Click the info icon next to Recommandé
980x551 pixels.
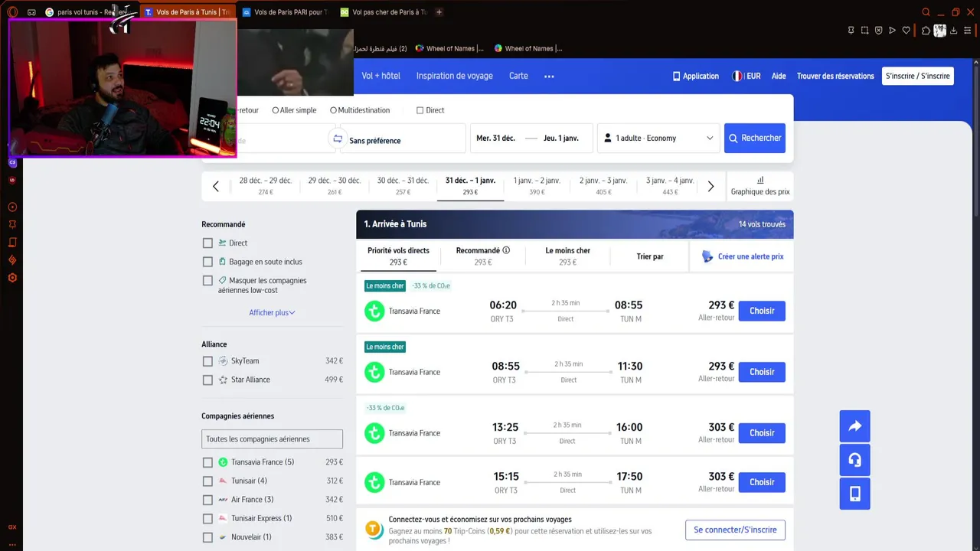pos(506,250)
